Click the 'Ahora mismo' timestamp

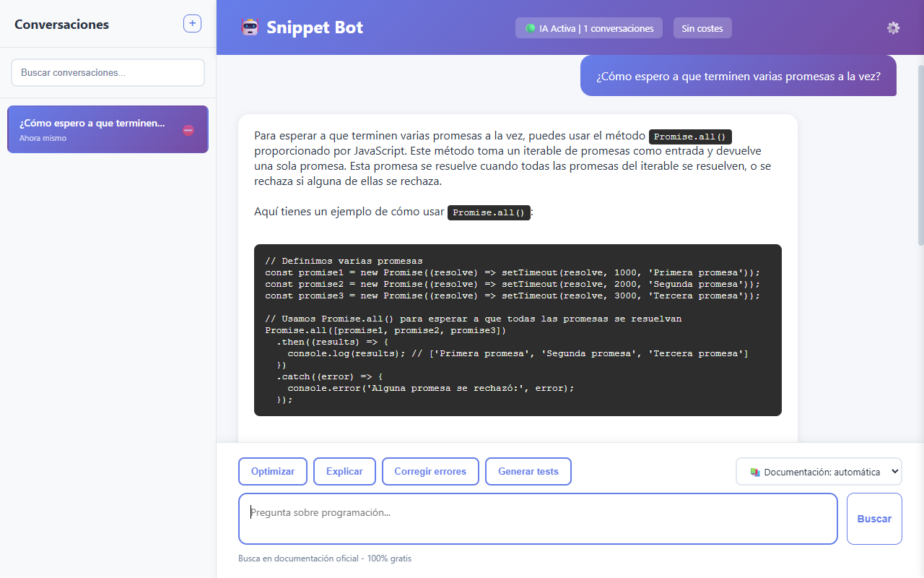tap(43, 138)
